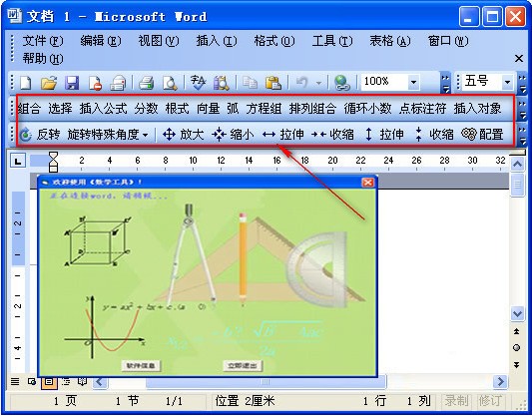The height and width of the screenshot is (416, 532).
Task: Open the 文件(F) menu
Action: (43, 41)
